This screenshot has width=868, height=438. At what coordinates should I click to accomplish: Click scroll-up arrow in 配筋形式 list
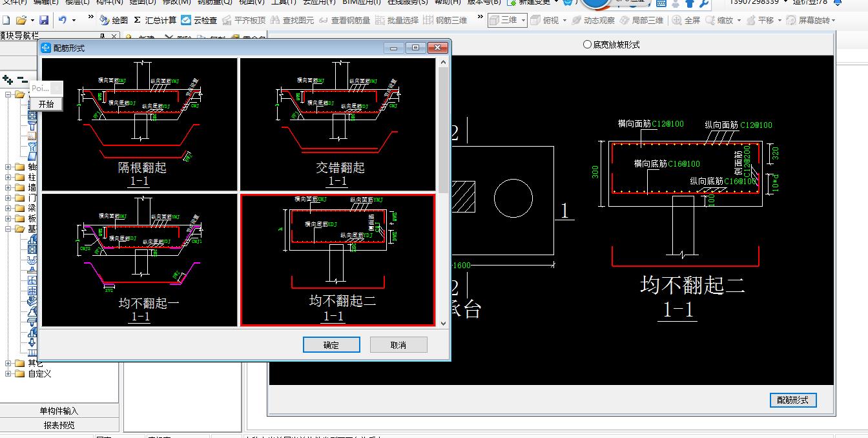443,63
